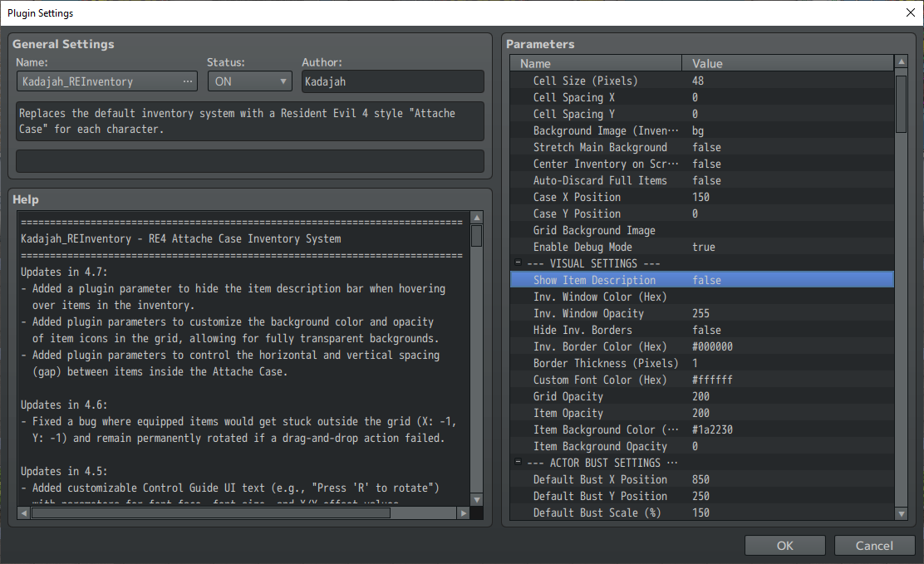
Task: Select the Cell Spacing Y parameter
Action: (x=702, y=114)
